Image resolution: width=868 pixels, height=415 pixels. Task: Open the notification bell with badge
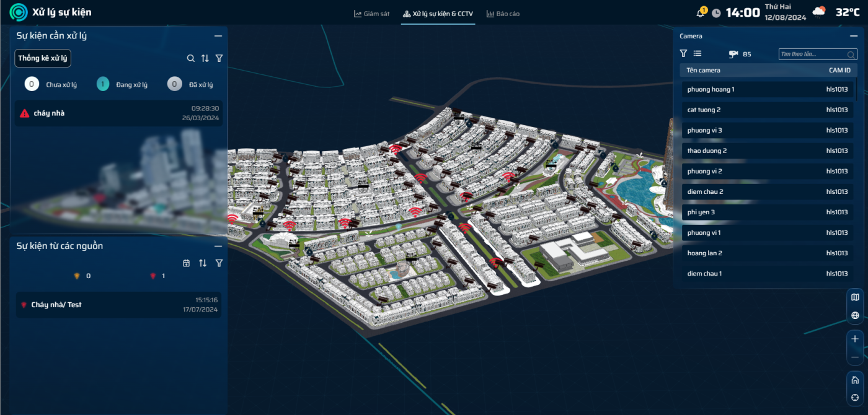(701, 12)
